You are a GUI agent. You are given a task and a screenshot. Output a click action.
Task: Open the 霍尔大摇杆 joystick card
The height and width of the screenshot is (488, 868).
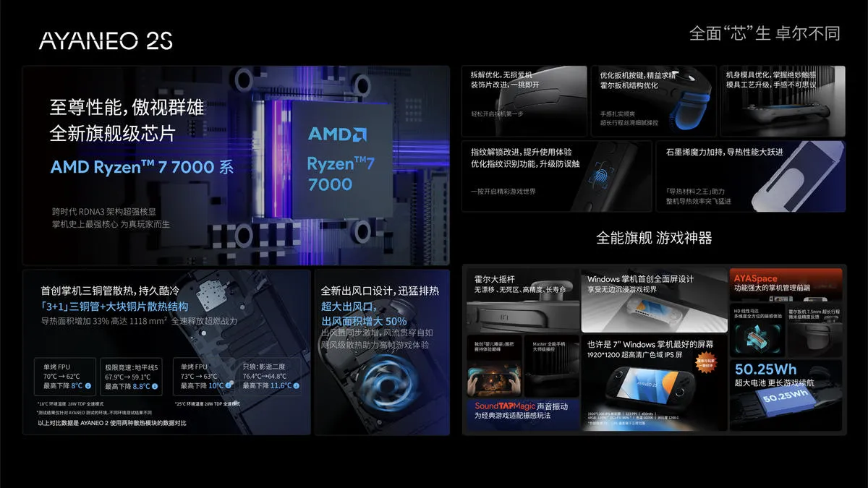(522, 300)
